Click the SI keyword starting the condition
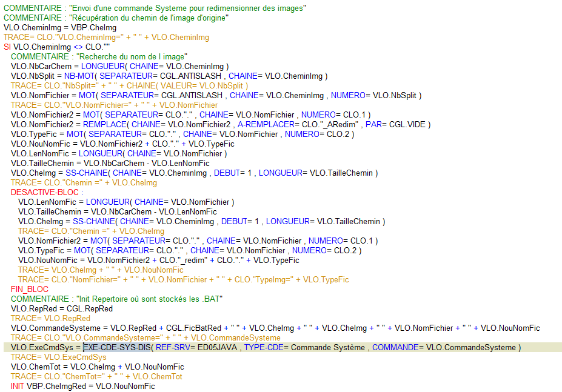 [x=7, y=47]
